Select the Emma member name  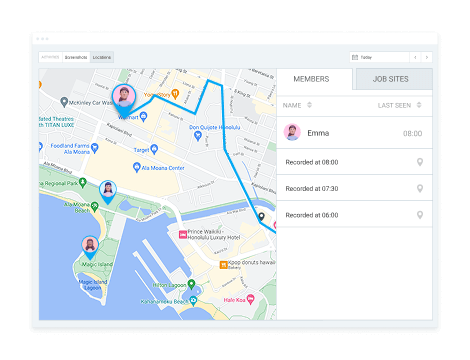click(318, 133)
